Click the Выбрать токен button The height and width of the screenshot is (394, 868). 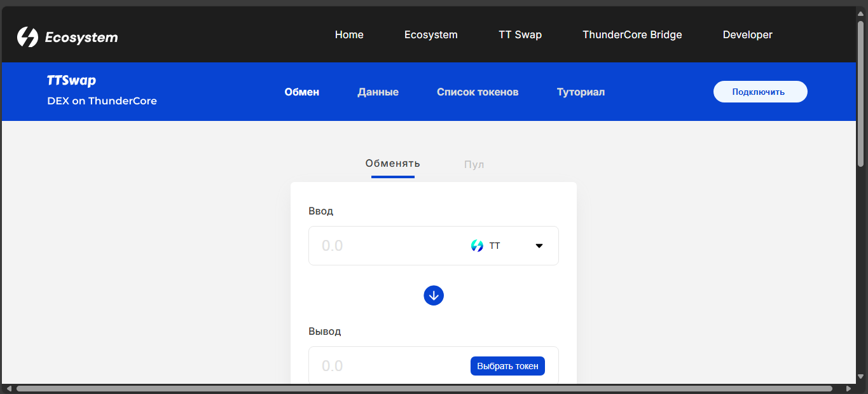coord(507,366)
